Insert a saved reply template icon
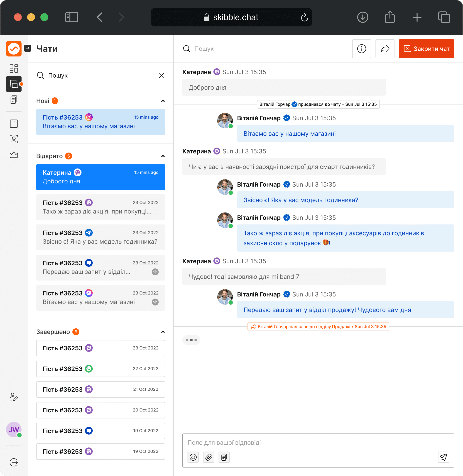 click(224, 457)
